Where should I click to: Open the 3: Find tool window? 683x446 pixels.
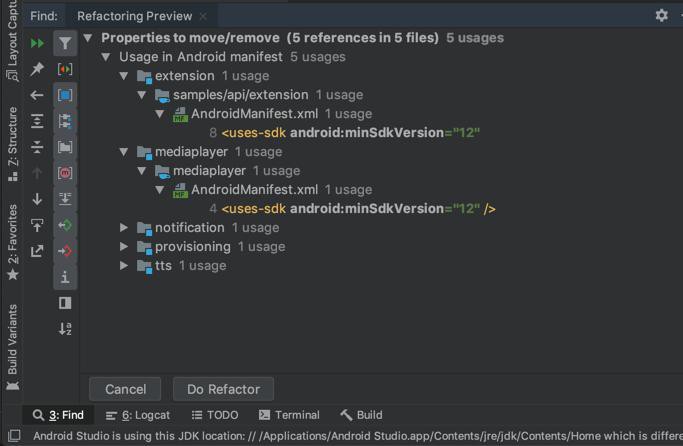[58, 415]
